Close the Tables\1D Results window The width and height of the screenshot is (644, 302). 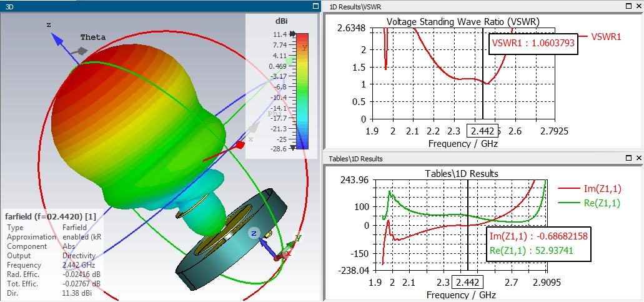(x=638, y=158)
